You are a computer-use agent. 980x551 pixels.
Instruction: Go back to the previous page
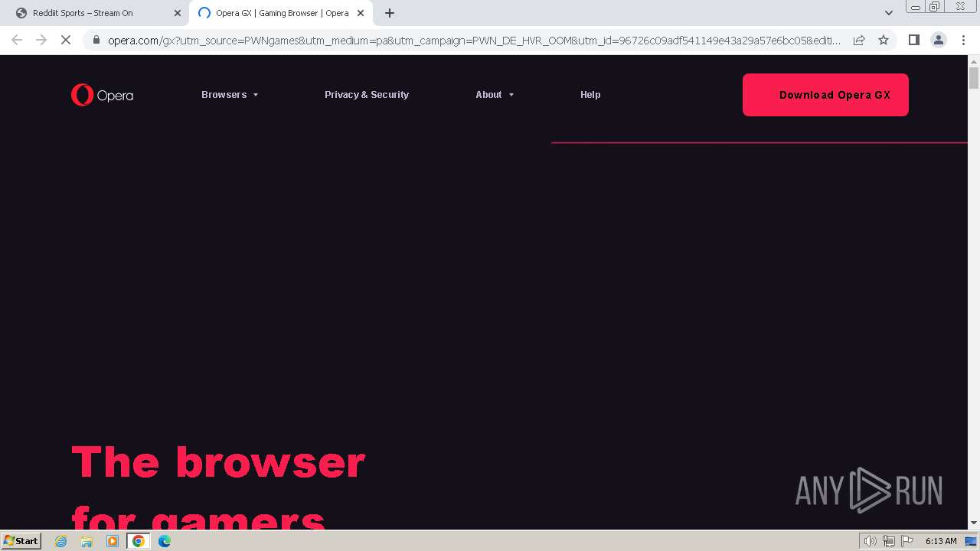(17, 40)
